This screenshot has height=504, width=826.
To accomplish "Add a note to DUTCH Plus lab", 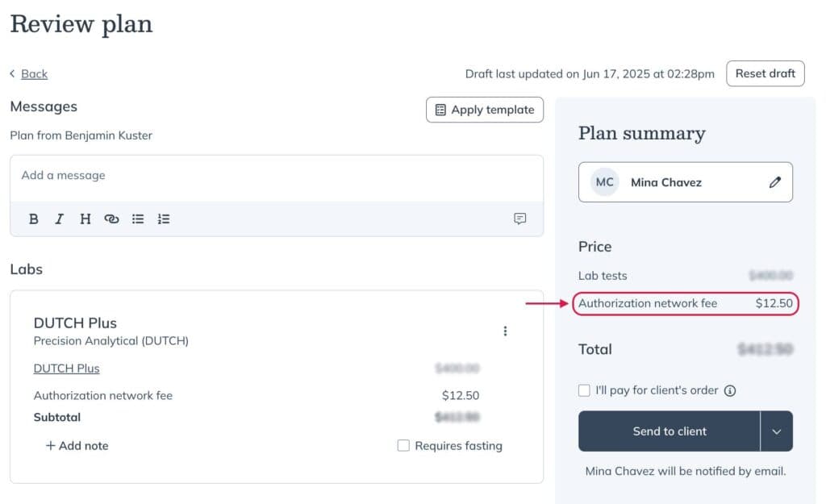I will [x=77, y=446].
